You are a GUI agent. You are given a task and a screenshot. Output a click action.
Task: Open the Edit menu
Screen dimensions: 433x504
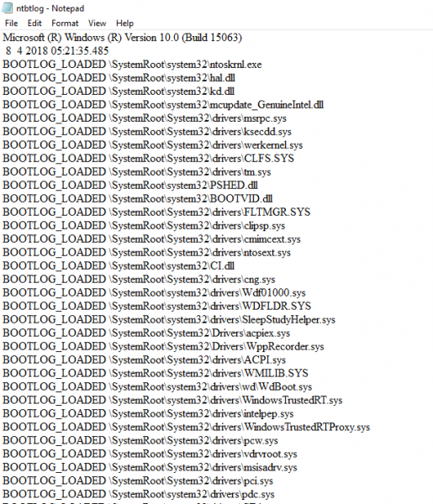34,24
